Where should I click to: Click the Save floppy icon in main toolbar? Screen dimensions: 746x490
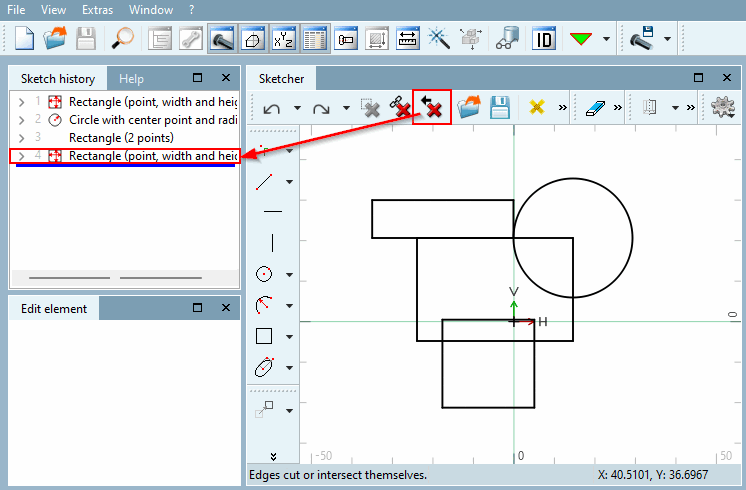86,39
